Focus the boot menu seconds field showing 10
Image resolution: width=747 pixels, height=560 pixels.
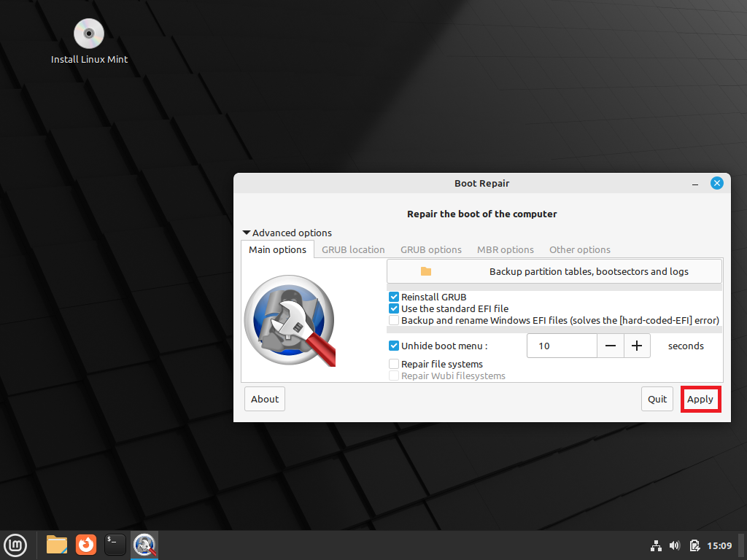point(562,346)
